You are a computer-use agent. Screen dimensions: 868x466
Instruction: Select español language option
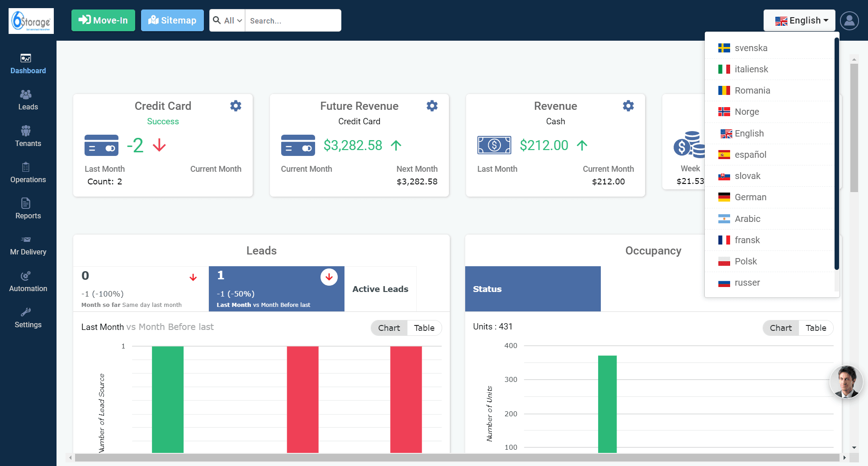750,155
